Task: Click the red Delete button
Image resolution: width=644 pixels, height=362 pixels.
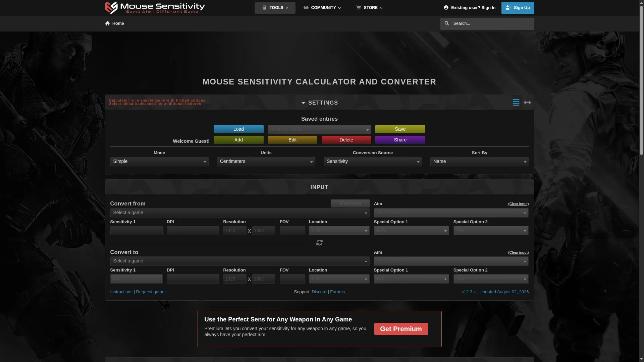Action: [x=346, y=140]
